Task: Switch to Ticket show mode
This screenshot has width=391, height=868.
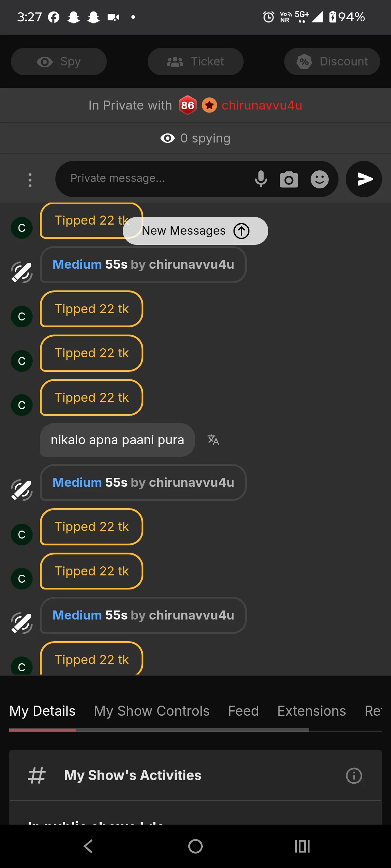Action: [195, 61]
